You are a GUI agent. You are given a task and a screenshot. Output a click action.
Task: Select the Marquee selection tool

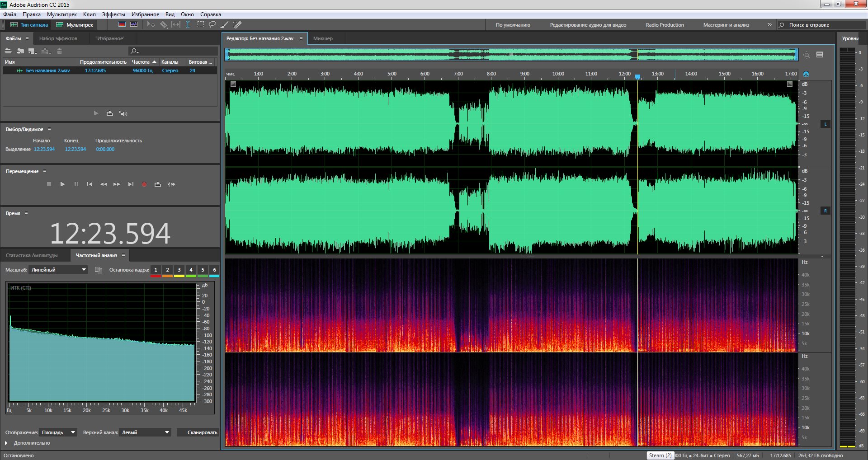(200, 25)
